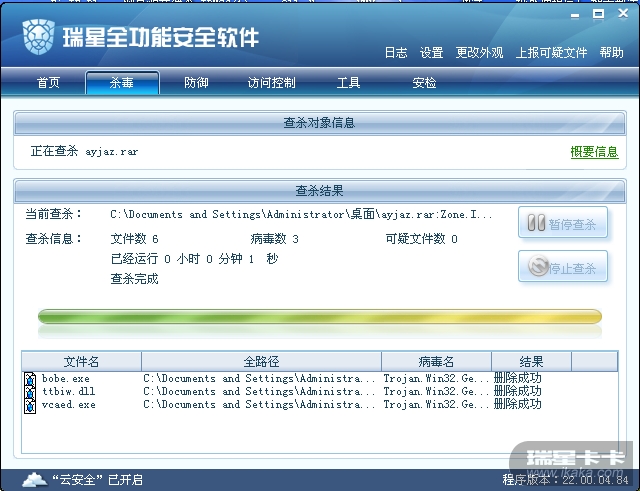Maximize the Rising security window

598,14
